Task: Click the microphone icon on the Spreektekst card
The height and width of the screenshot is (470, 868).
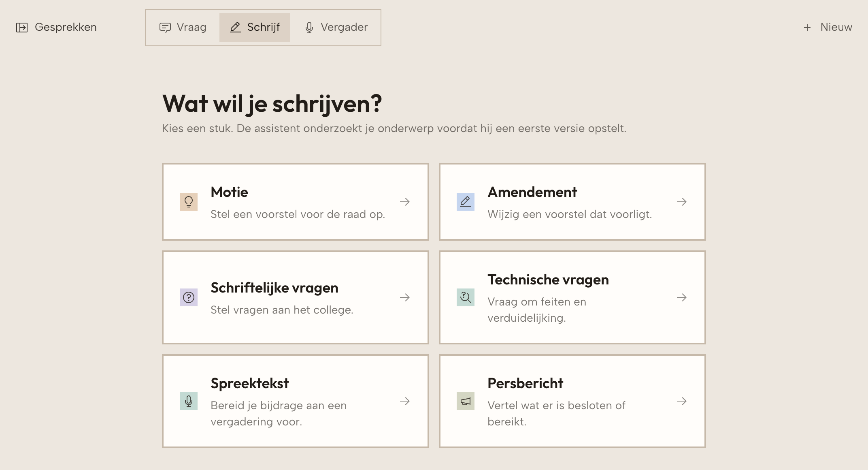Action: pos(189,401)
